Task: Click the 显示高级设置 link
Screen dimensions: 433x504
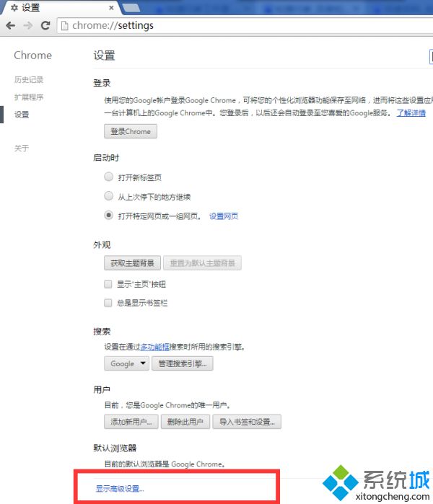Action: coord(120,489)
